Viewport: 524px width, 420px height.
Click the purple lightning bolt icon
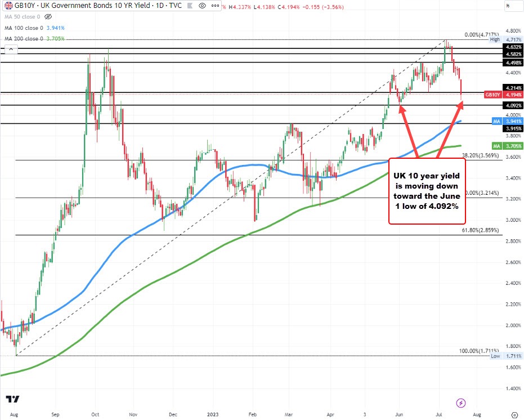tap(461, 403)
